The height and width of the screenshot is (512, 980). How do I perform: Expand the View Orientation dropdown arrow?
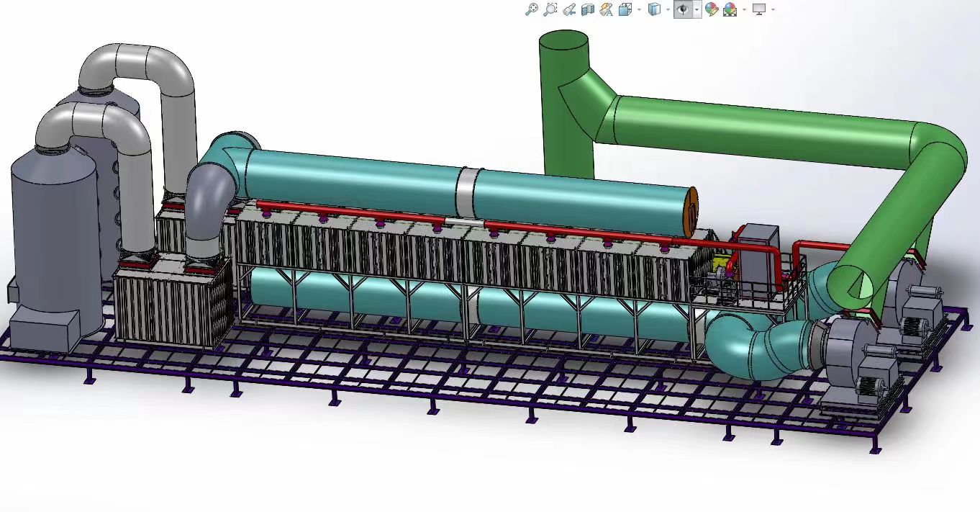coord(638,10)
